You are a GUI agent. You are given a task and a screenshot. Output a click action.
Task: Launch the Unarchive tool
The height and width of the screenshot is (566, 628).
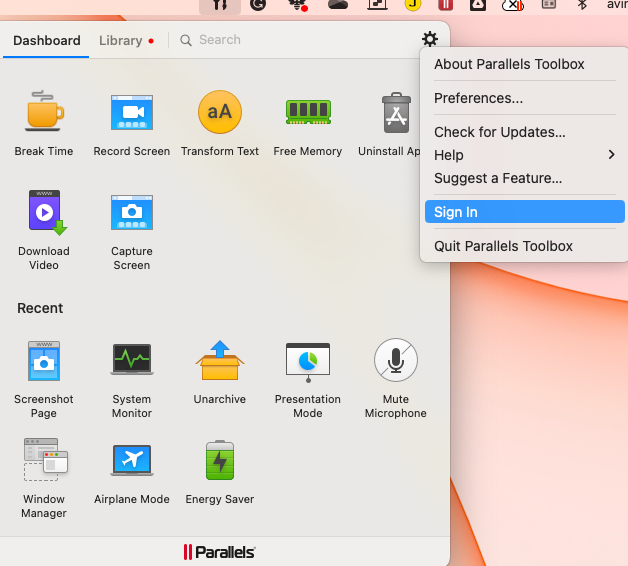tap(219, 360)
